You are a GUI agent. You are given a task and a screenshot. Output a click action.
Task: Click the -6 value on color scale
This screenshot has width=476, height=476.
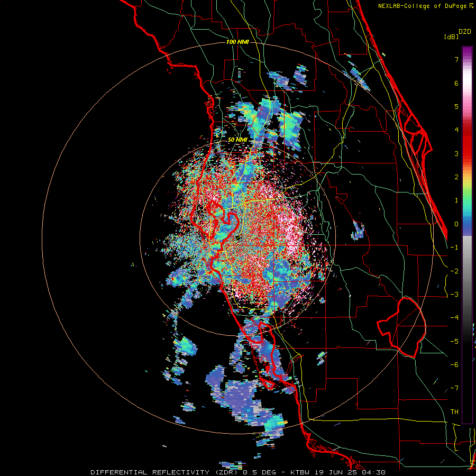pos(454,365)
